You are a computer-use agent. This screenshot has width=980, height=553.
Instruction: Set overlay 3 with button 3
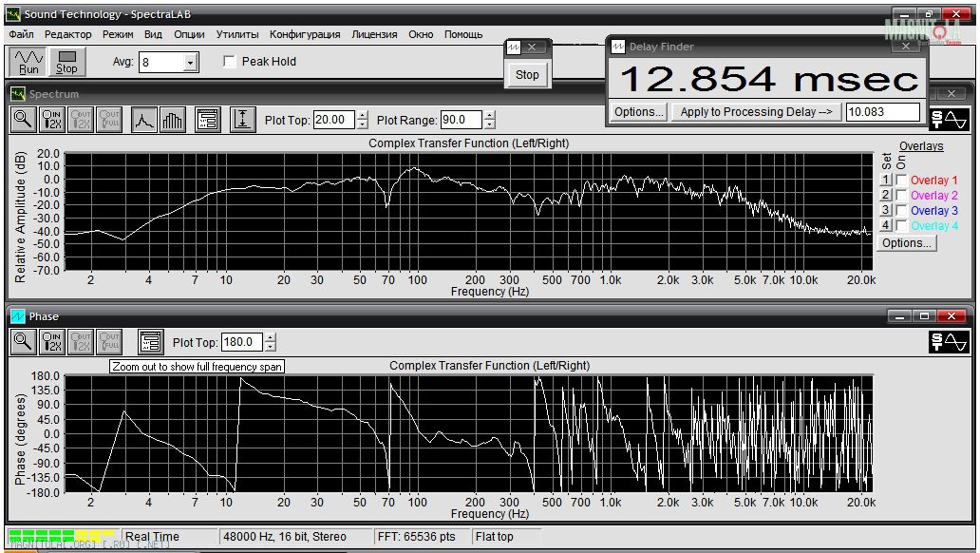pyautogui.click(x=885, y=210)
